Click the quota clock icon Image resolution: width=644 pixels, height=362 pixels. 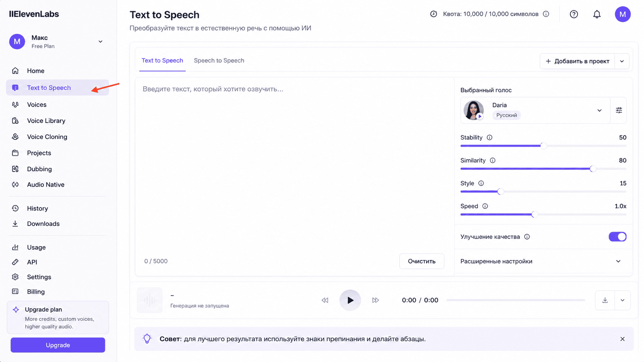tap(434, 14)
